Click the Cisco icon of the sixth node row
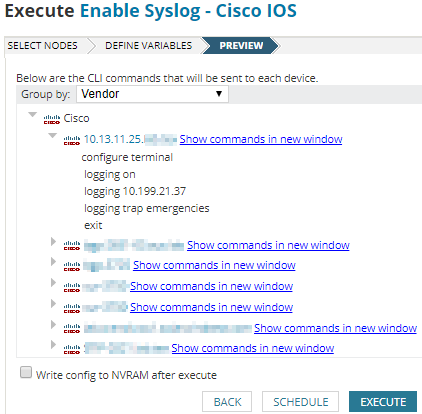The width and height of the screenshot is (422, 414). pyautogui.click(x=72, y=328)
